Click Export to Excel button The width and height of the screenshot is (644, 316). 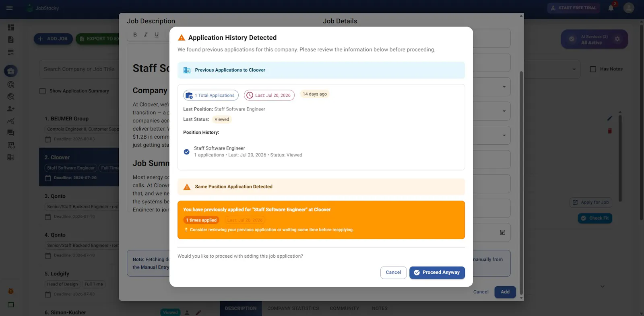point(98,39)
